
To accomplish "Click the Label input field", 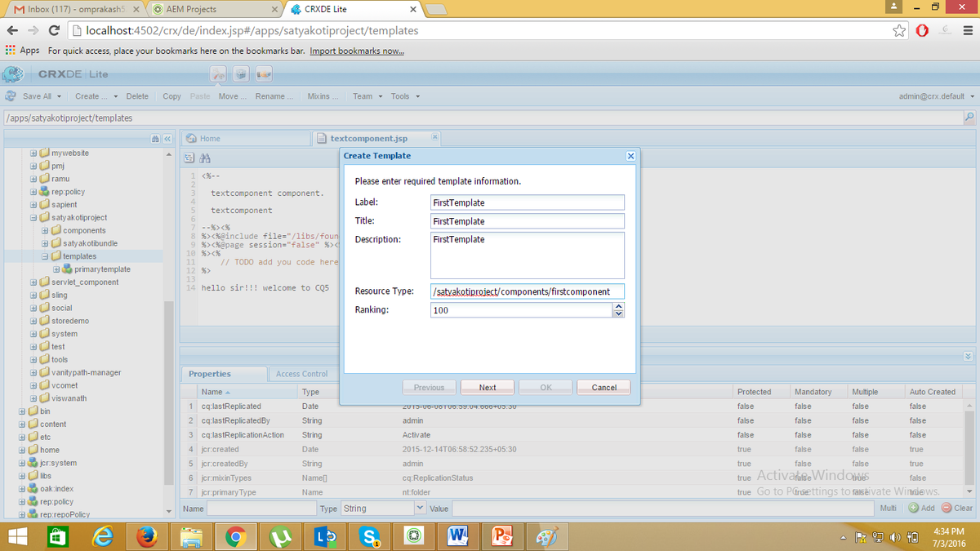I will pyautogui.click(x=528, y=202).
